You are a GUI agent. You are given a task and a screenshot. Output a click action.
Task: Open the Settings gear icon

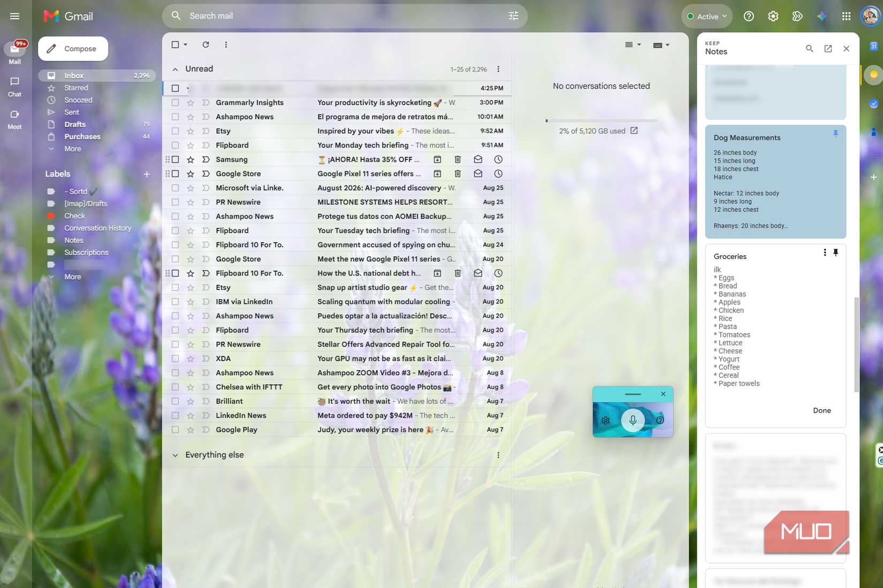click(773, 16)
